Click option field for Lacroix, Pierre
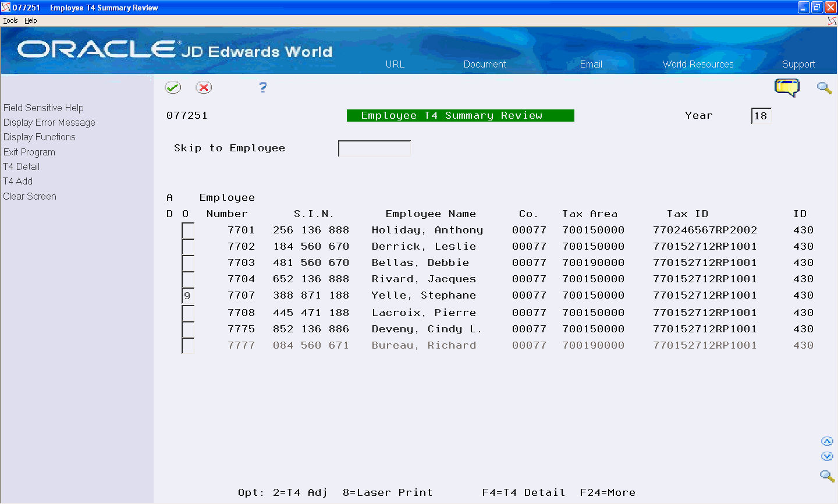The image size is (838, 504). 188,313
